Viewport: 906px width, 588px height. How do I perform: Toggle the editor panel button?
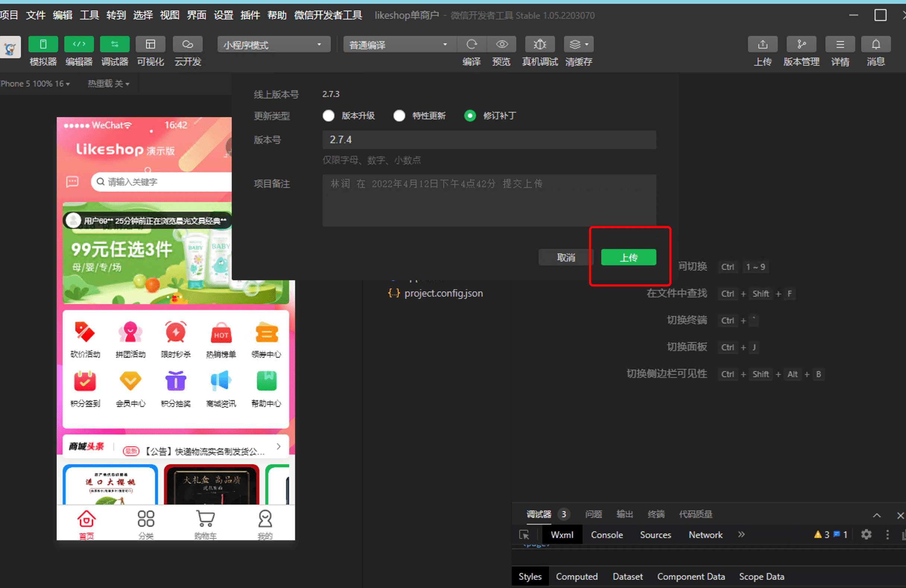tap(79, 45)
